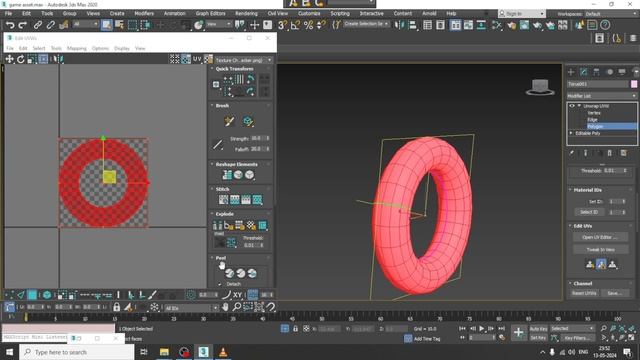Toggle Polygon subobject mode in UV editor bottom bar
640x360 pixels.
tap(32, 295)
